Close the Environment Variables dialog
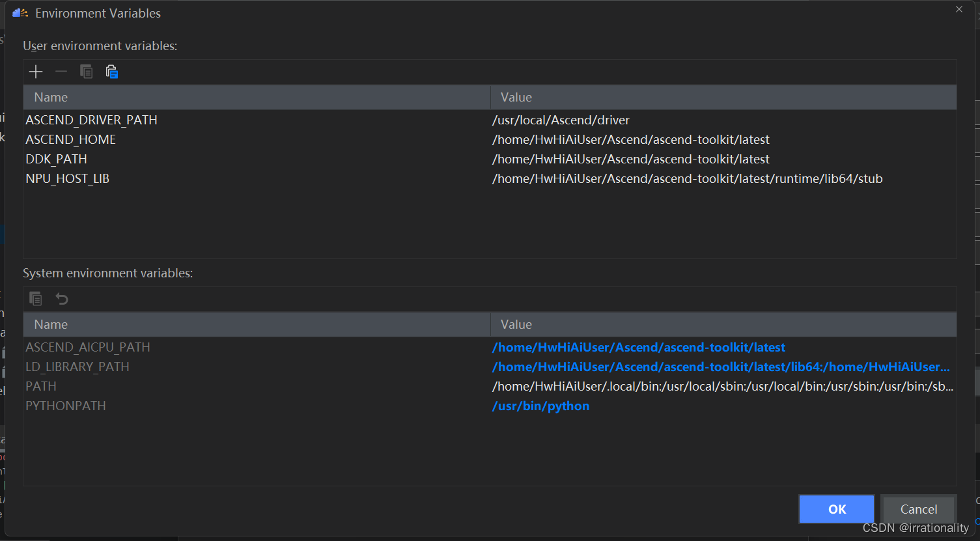 (x=959, y=9)
